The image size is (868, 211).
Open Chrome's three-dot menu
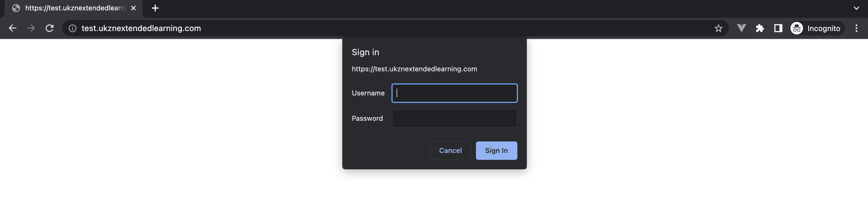pyautogui.click(x=857, y=28)
